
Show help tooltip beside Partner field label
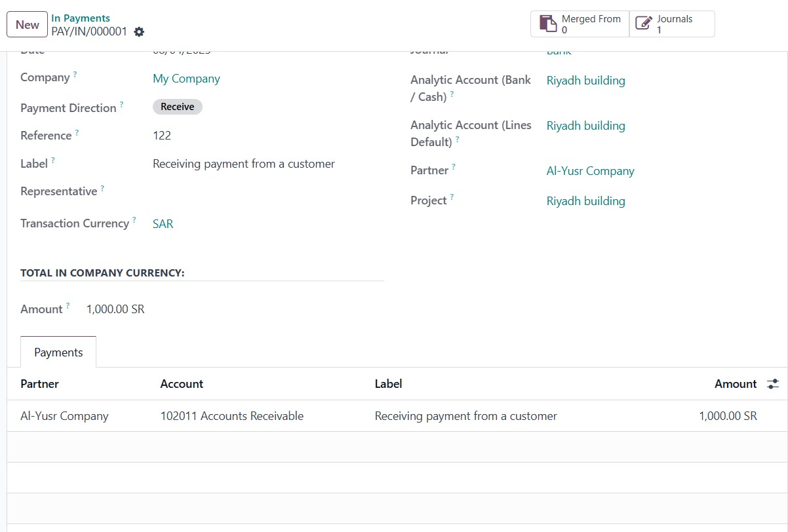coord(453,167)
